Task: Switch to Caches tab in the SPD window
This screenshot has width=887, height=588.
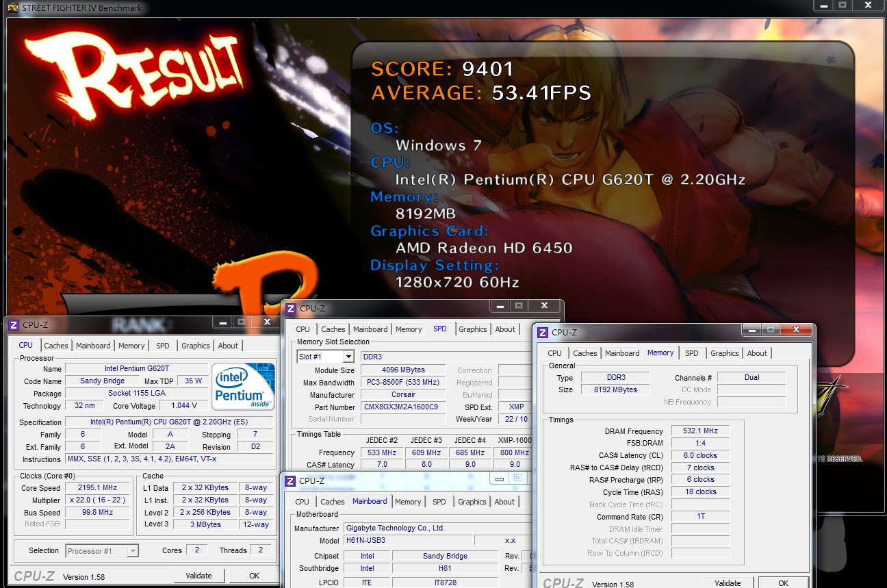Action: pos(333,329)
